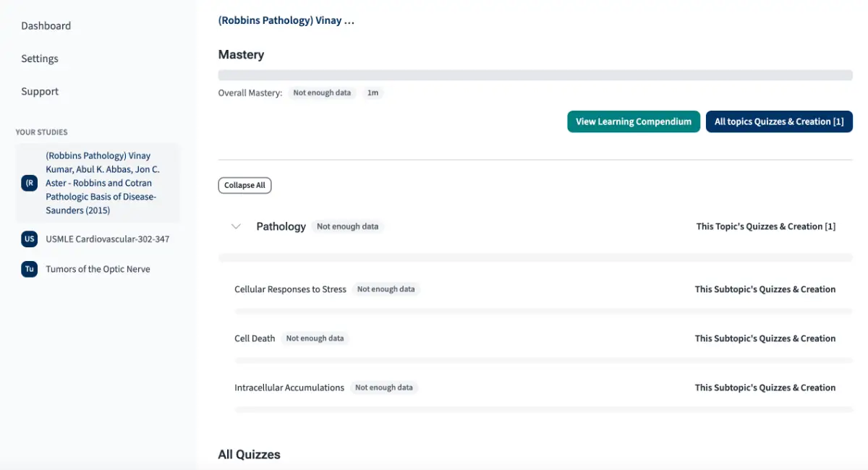Open the Support page in sidebar

40,92
